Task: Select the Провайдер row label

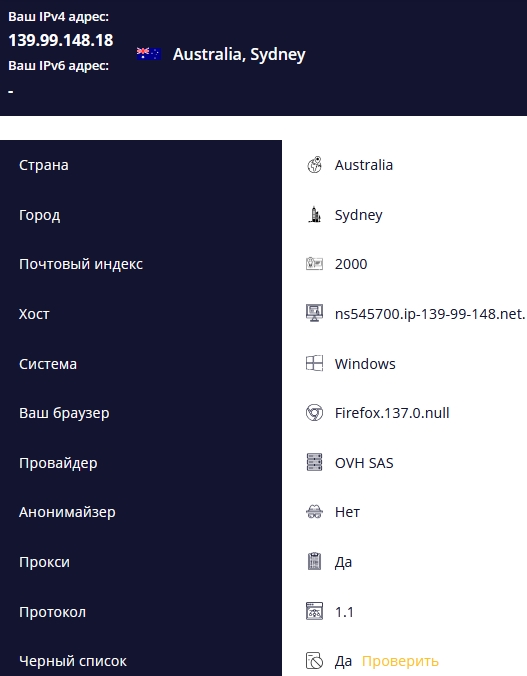Action: coord(58,463)
